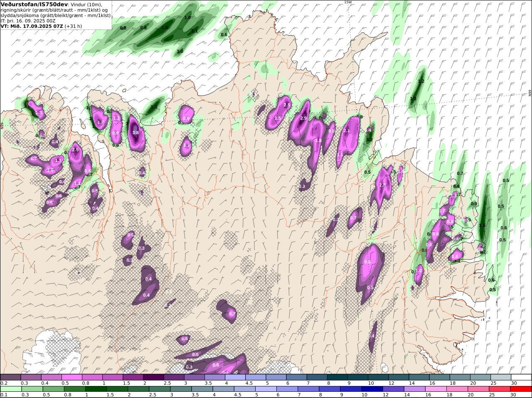The image size is (532, 398).
Task: Pick the snow legend swatch between 4 and 4.5
Action: 235,377
